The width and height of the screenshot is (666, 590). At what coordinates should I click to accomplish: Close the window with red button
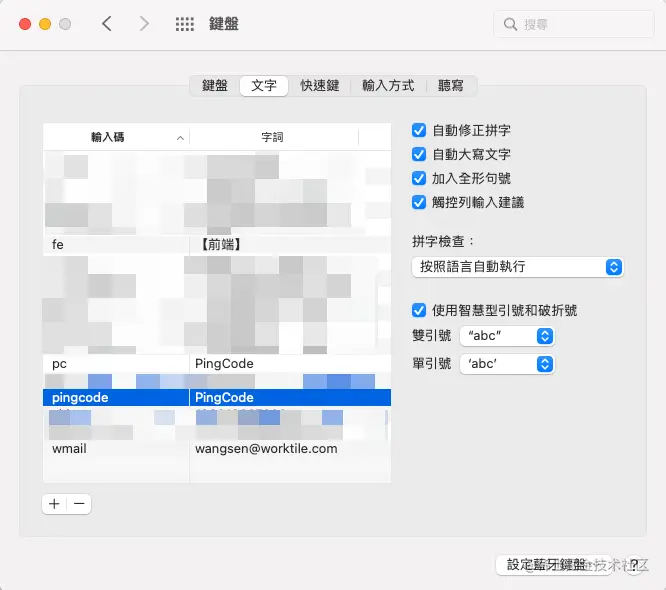tap(25, 24)
